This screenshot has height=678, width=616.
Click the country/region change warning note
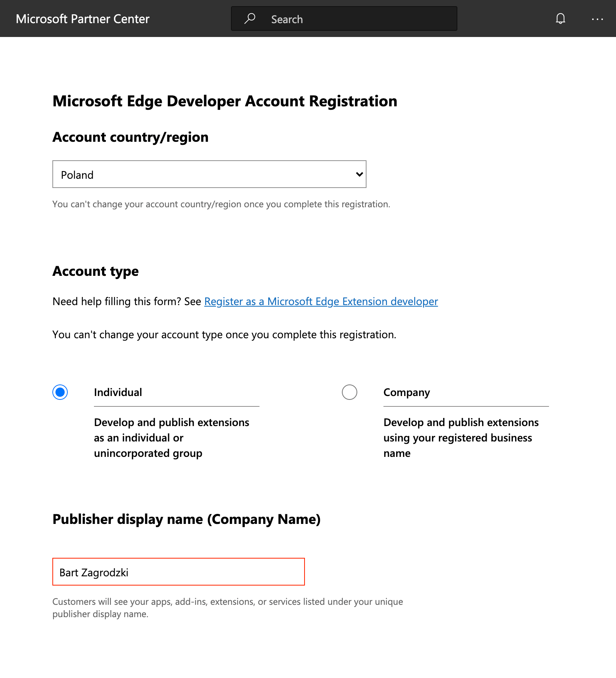coord(221,204)
